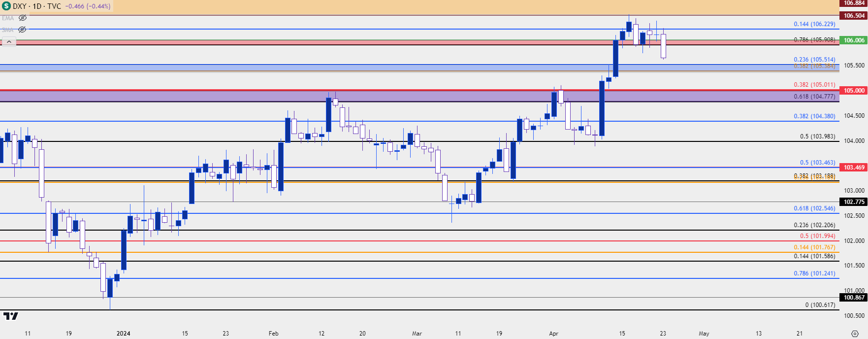This screenshot has width=868, height=339.
Task: Click the −0.466 (−0.44%) change value
Action: click(x=88, y=6)
